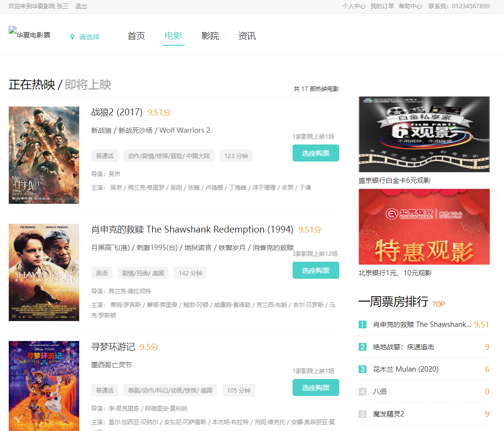This screenshot has width=504, height=431.
Task: Click the 导演：弗兰克·德拉邦特 line
Action: [121, 291]
